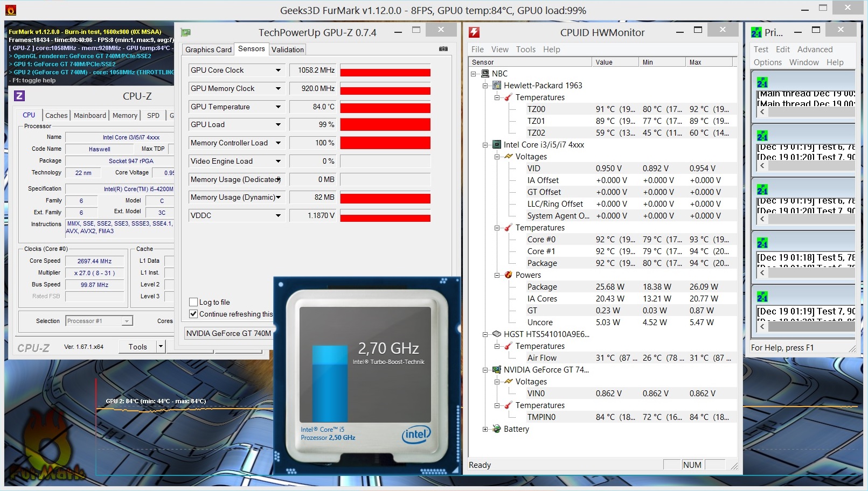The image size is (868, 491).
Task: Click the NVIDIA GeForce graphics card icon in HWMonitor
Action: click(x=497, y=369)
